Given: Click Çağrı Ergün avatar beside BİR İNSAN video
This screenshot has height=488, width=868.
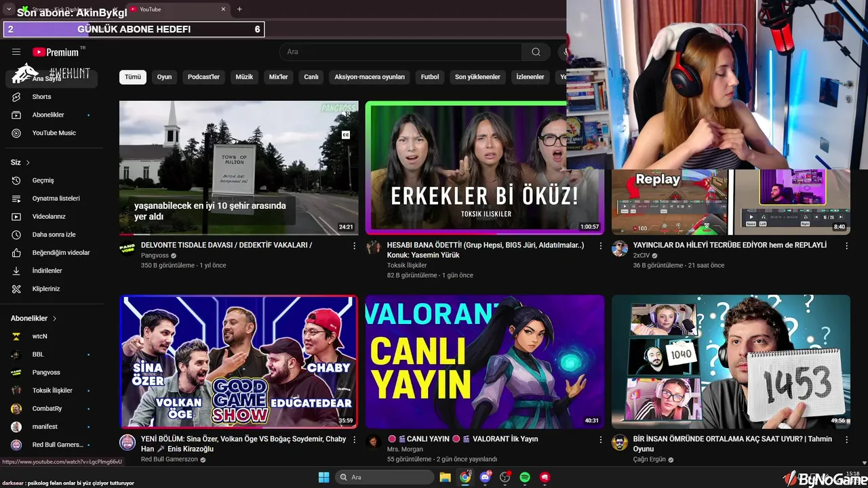Looking at the screenshot, I should (x=620, y=443).
